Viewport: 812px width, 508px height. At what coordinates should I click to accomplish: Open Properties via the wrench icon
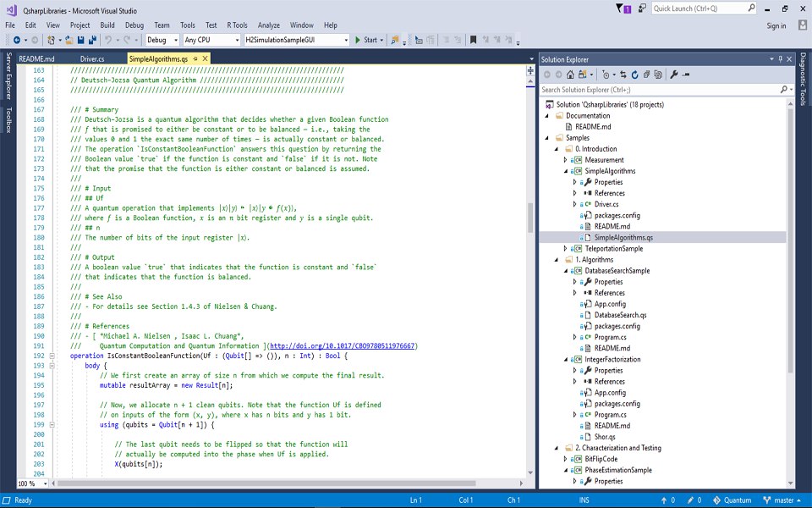coord(674,75)
